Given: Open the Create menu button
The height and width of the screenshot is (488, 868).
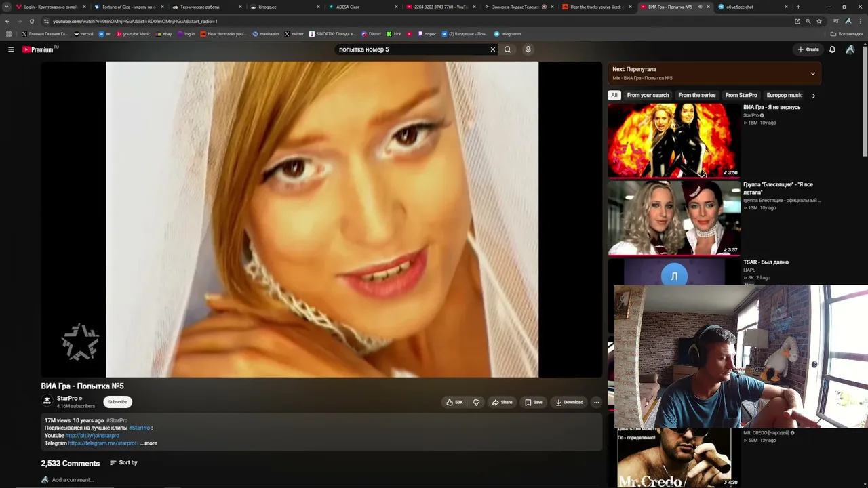Looking at the screenshot, I should pyautogui.click(x=808, y=49).
